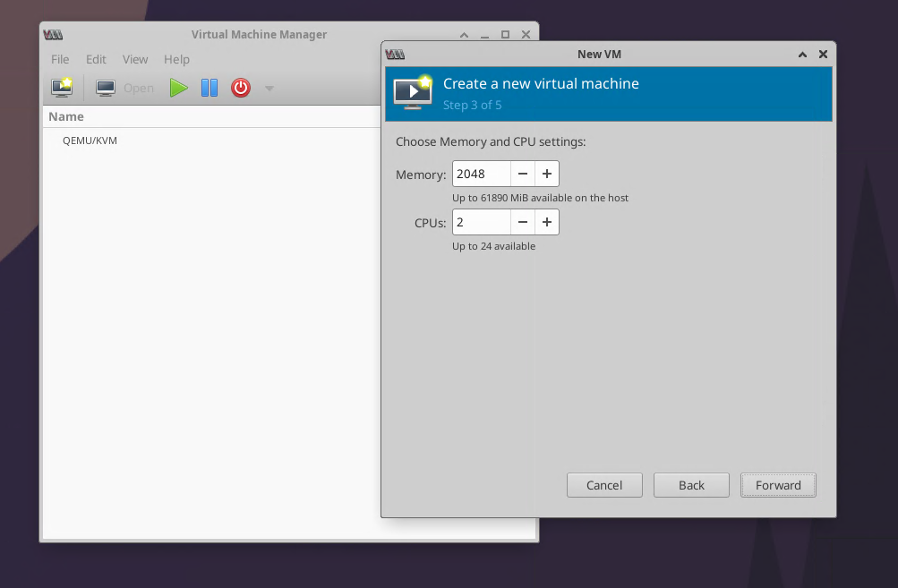The image size is (898, 588).
Task: Click the red Shutdown power icon
Action: 241,88
